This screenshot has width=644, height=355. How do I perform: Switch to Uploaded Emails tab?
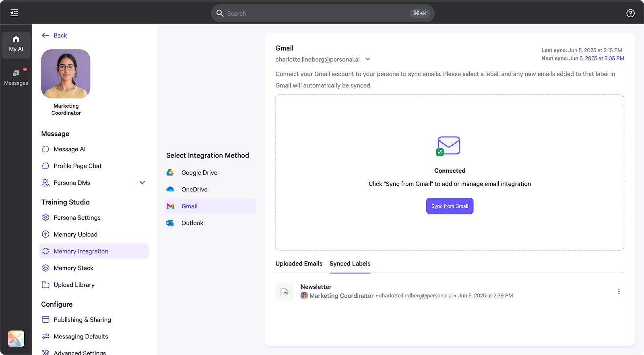pos(299,264)
